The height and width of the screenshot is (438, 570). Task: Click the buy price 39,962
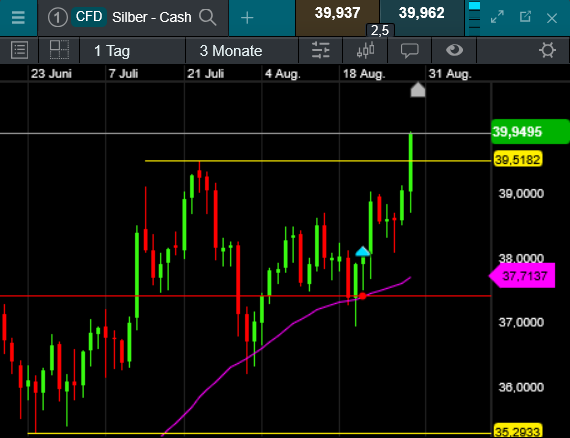pos(422,13)
